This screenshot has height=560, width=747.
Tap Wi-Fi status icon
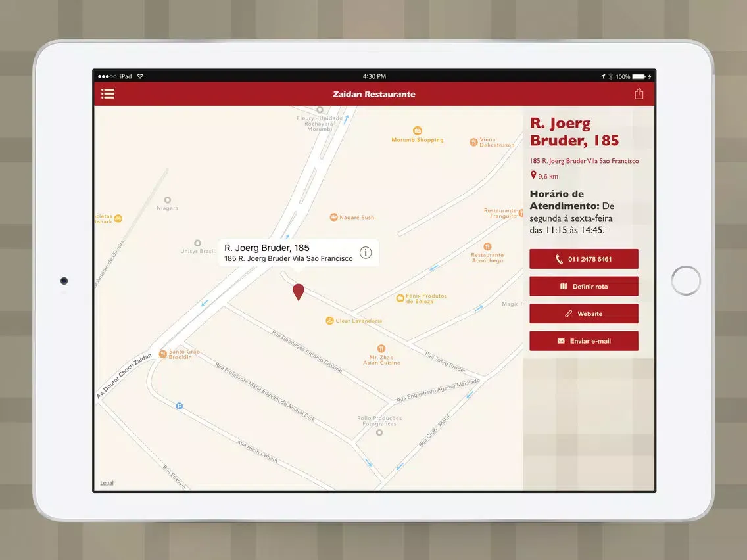[x=140, y=76]
